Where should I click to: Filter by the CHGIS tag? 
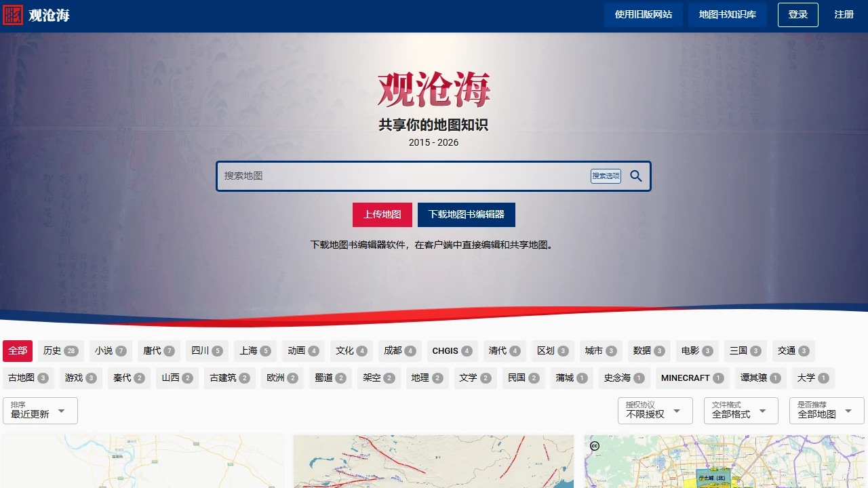[452, 350]
